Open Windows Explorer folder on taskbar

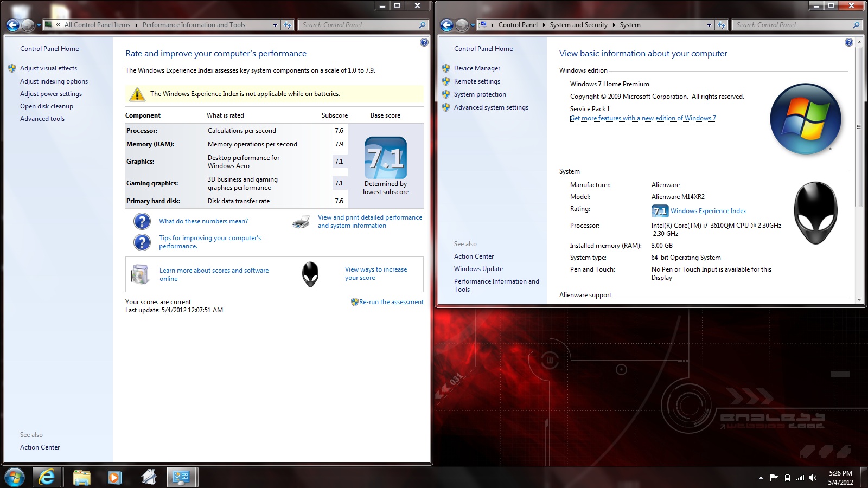(81, 478)
